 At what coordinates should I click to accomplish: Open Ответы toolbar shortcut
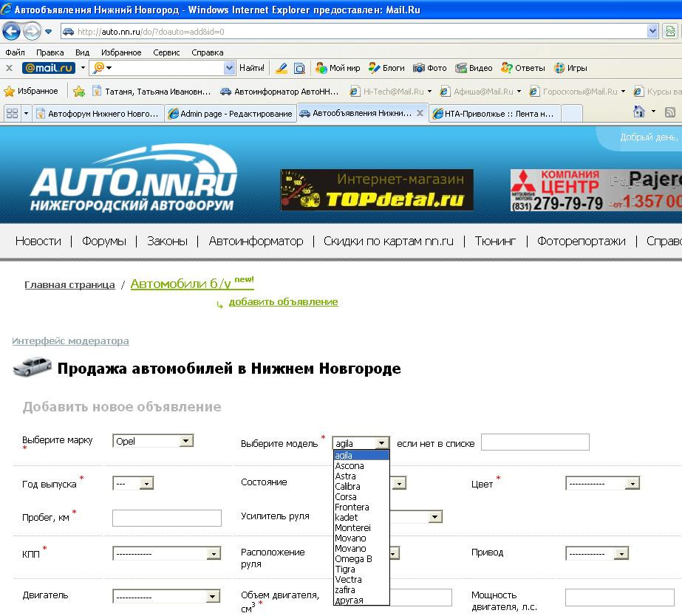click(x=523, y=68)
